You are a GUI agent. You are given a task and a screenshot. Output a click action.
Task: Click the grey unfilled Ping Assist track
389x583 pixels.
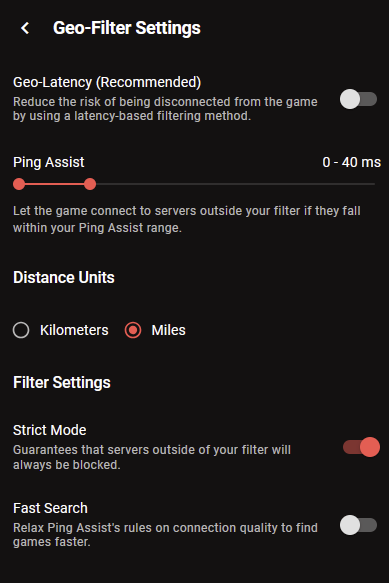click(x=235, y=184)
